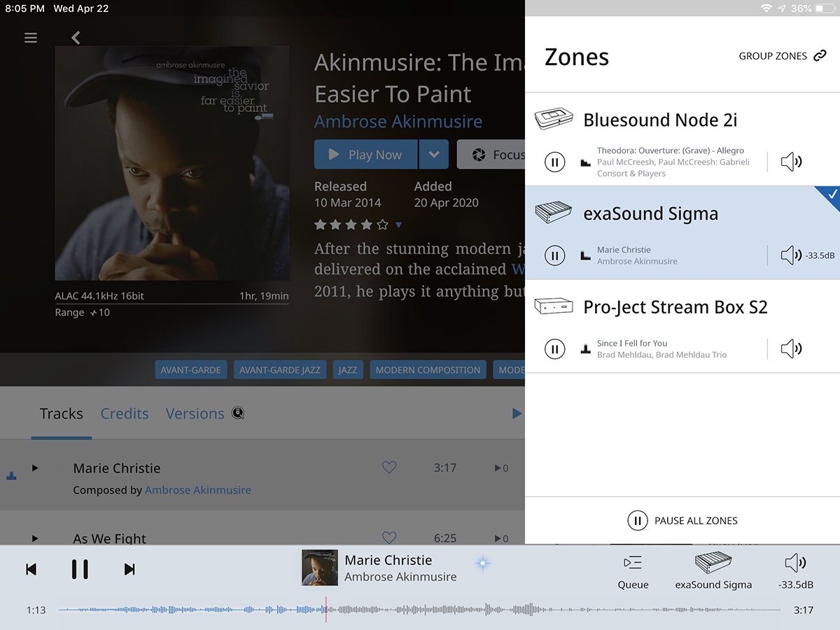Favorite the Marie Christie track heart
Viewport: 840px width, 630px height.
[389, 468]
